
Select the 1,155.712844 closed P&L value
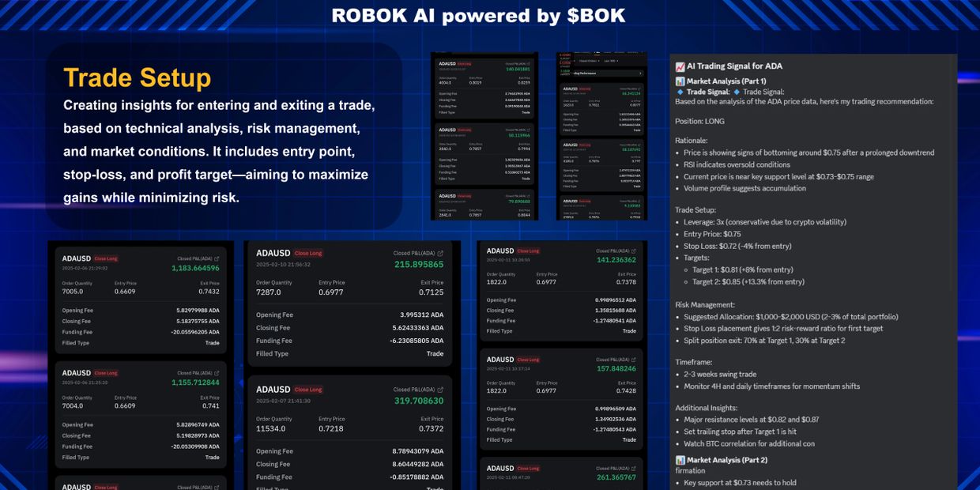tap(195, 383)
